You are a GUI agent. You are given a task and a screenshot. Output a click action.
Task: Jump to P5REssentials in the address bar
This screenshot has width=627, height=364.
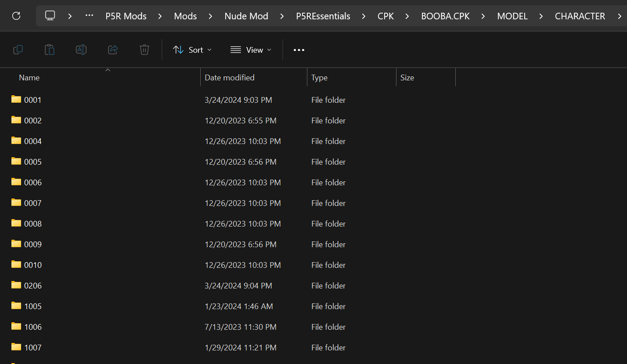[323, 16]
